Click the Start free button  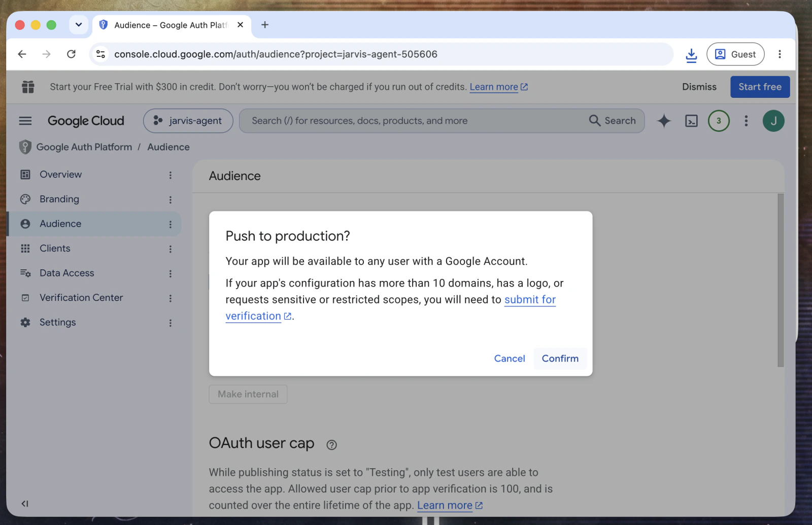pyautogui.click(x=760, y=87)
